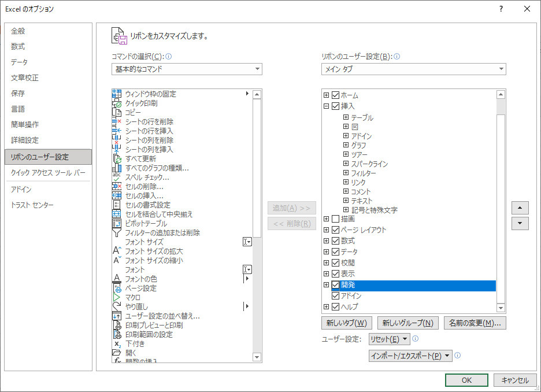Image resolution: width=541 pixels, height=392 pixels.
Task: Uncheck the 数式 tab checkbox
Action: pos(335,241)
